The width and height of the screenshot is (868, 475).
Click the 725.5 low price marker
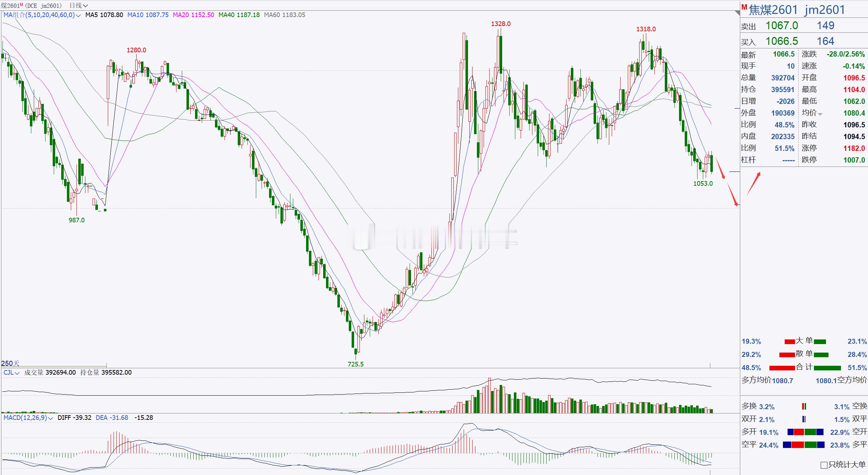tap(356, 364)
